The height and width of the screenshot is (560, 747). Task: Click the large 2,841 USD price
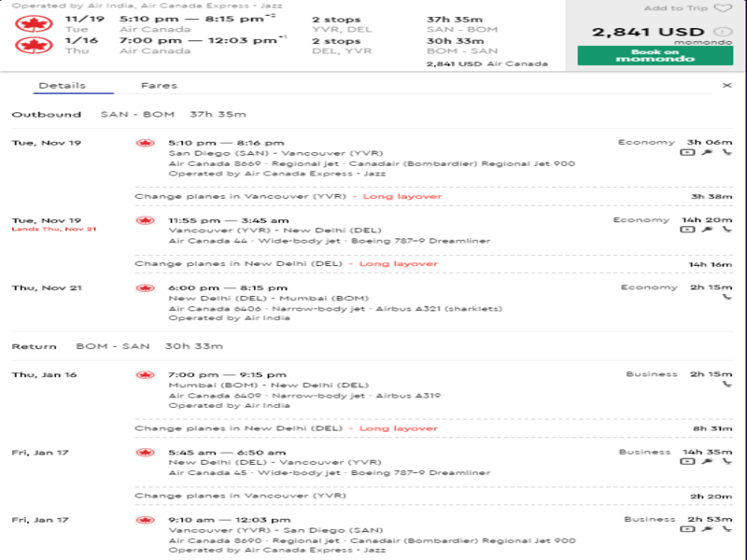coord(648,33)
